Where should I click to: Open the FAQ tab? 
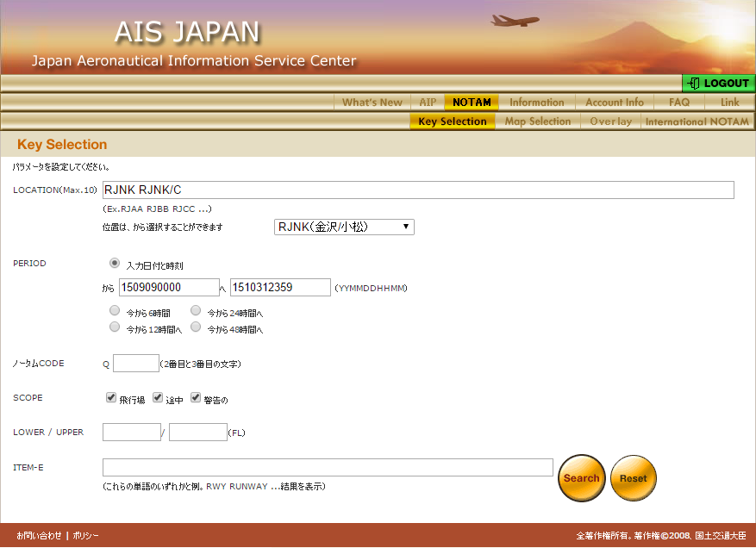(x=679, y=103)
